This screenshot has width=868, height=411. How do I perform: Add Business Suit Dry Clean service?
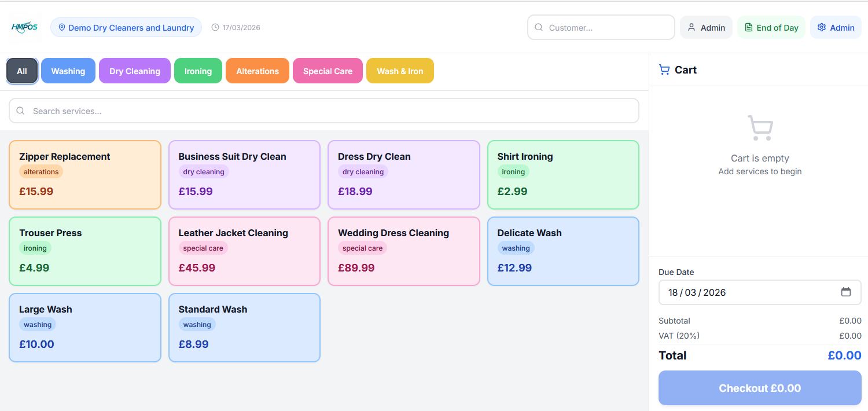(244, 175)
